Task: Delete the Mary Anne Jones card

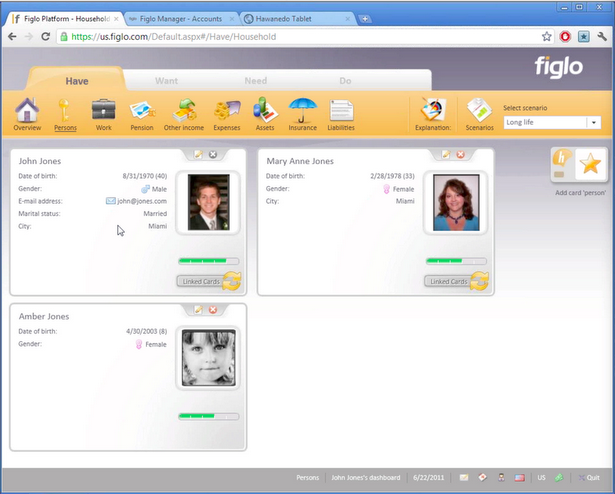Action: coord(460,155)
